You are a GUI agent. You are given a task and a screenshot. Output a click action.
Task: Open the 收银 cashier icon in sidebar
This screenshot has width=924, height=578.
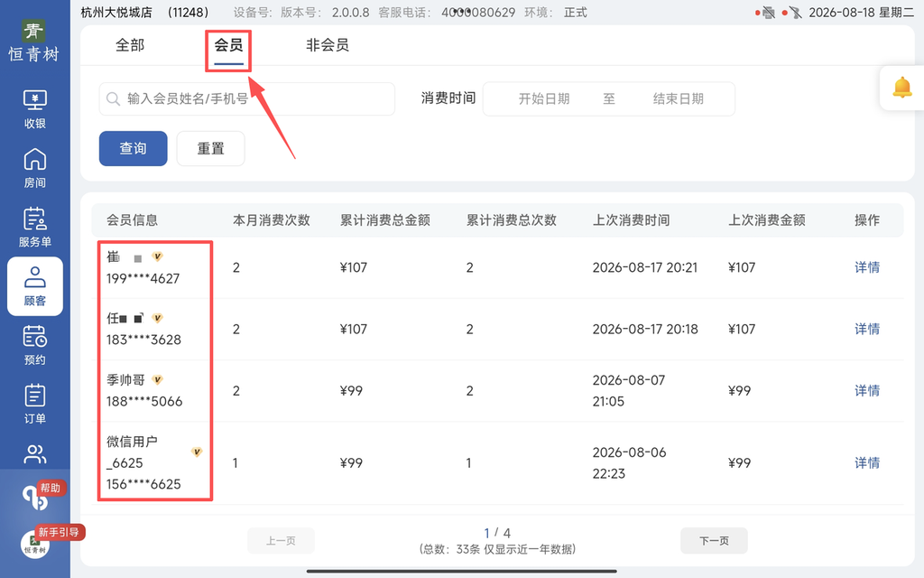pyautogui.click(x=35, y=109)
